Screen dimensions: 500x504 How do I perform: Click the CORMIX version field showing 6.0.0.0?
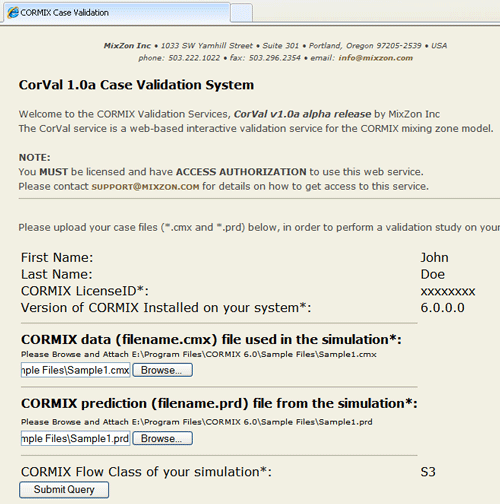pos(442,308)
